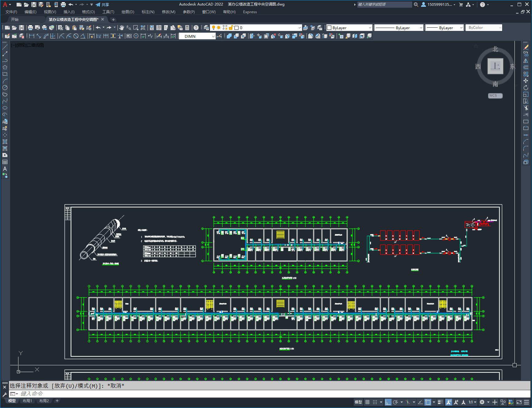This screenshot has height=408, width=532.
Task: Activate the Pan hand tool
Action: 122,28
